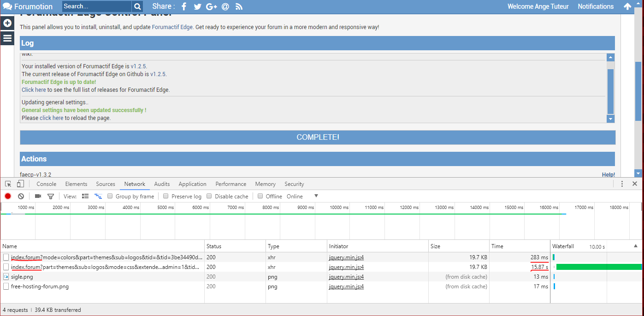Toggle overview waterfall view icon
Viewport: 644px width, 316px height.
coord(98,196)
